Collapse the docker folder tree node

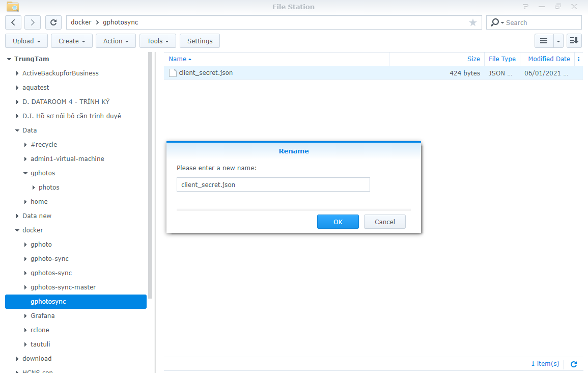pos(17,230)
